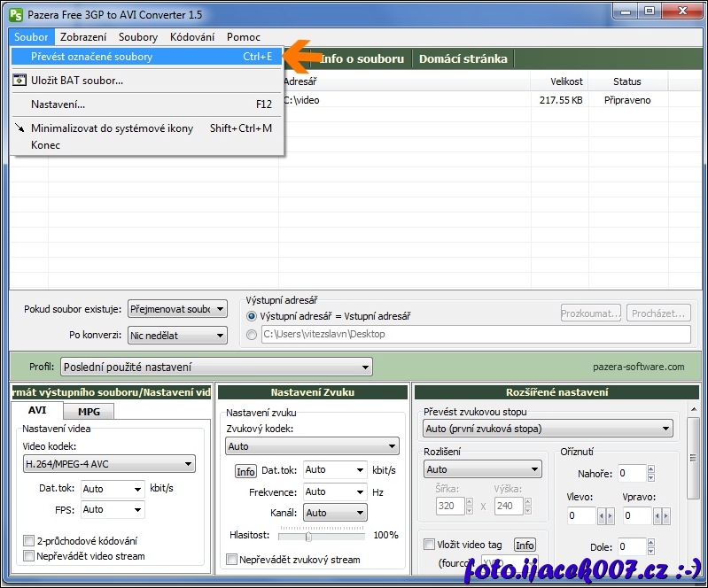Click the Uložit BAT soubor icon
Image resolution: width=708 pixels, height=588 pixels.
19,81
